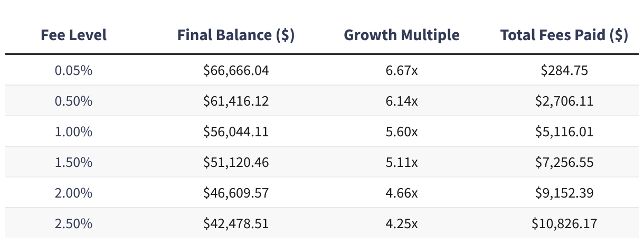Select the 0.05% fee level cell
This screenshot has width=644, height=243.
click(73, 70)
